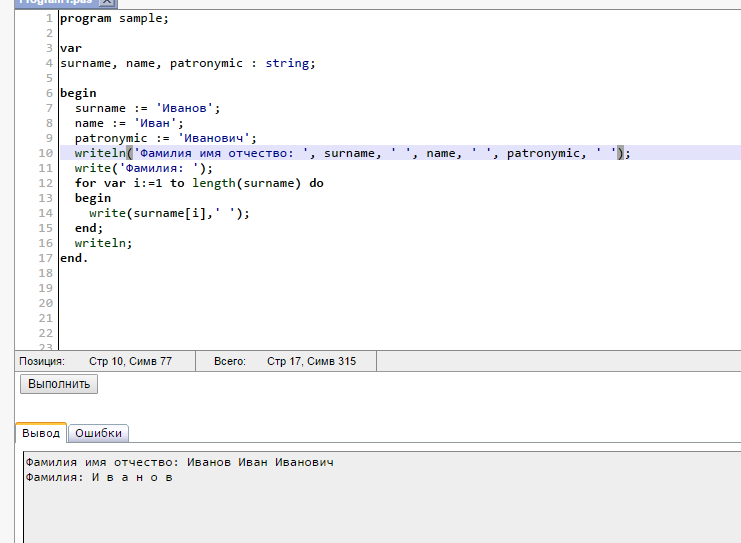Click the Всего 'Стр 17, Симв 315' status field
741x543 pixels.
click(311, 361)
